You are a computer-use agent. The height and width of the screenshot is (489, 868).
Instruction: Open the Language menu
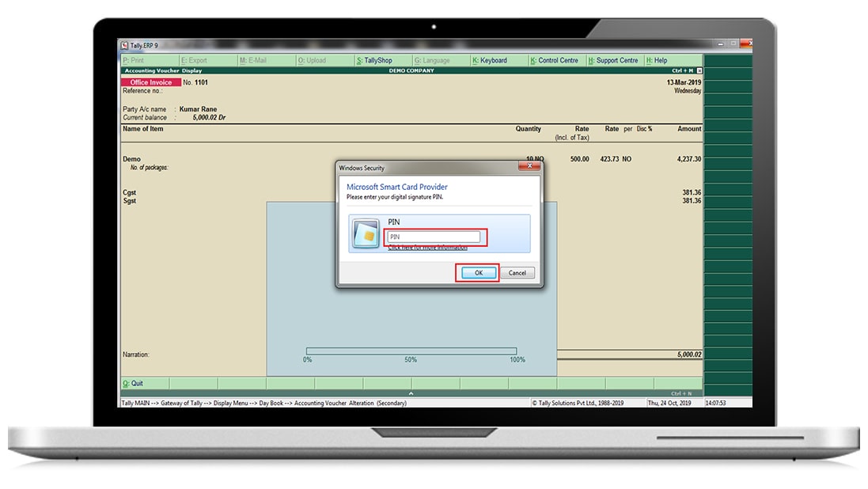(442, 60)
